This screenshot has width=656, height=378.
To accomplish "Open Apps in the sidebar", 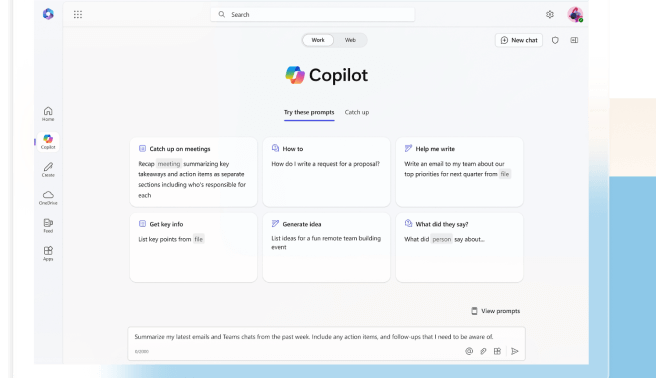I will click(x=48, y=253).
